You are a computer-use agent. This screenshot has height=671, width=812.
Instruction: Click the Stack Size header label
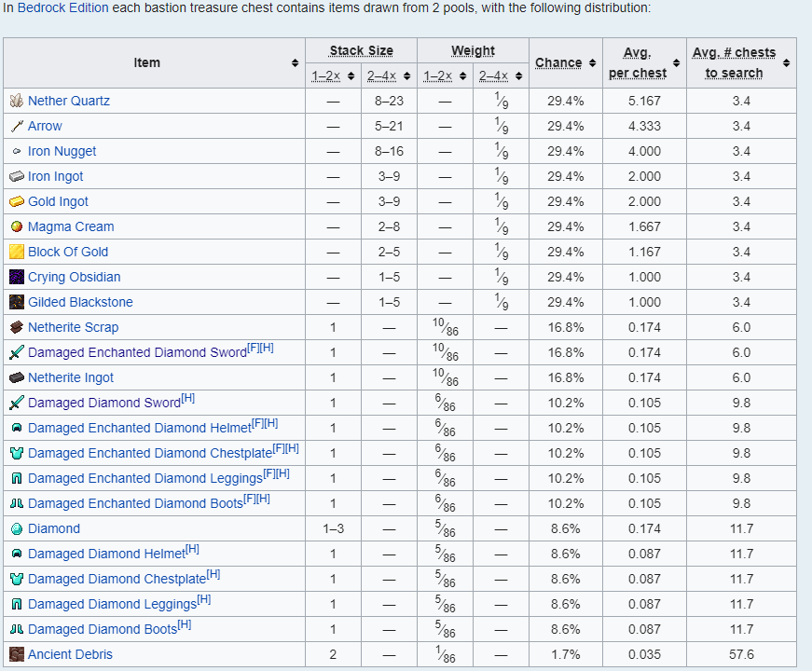(x=361, y=51)
